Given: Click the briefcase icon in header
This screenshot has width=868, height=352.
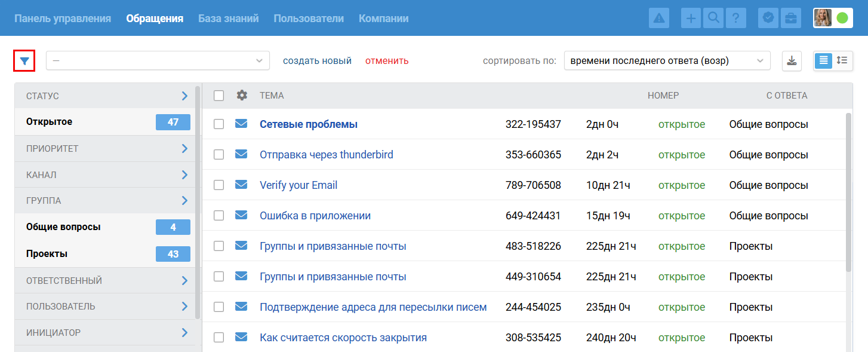Looking at the screenshot, I should click(790, 19).
